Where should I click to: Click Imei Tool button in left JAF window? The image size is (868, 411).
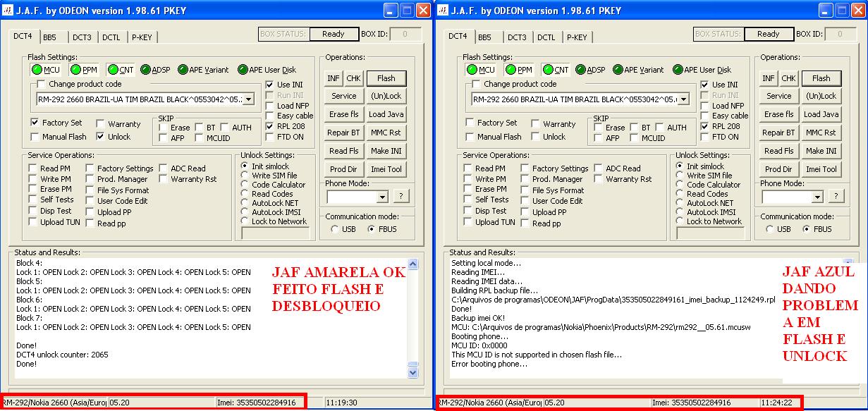tap(386, 169)
